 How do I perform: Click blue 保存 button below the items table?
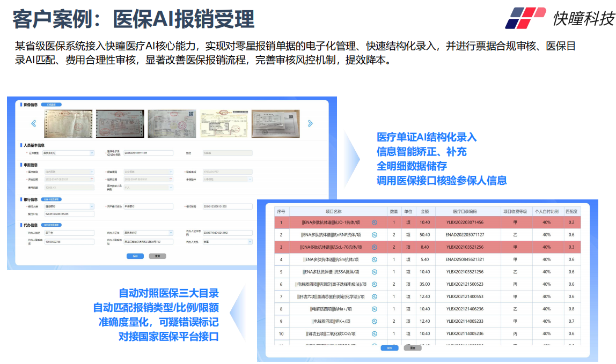[x=390, y=348]
